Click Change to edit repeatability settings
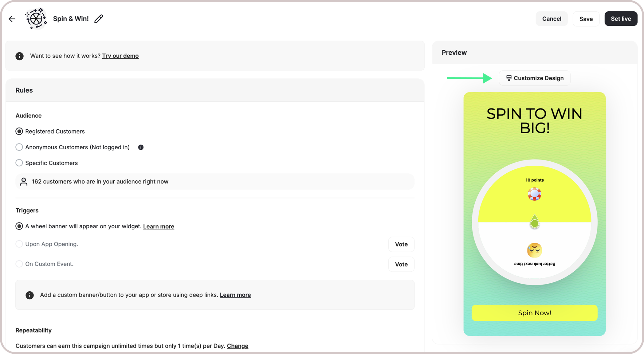This screenshot has height=354, width=644. 237,346
